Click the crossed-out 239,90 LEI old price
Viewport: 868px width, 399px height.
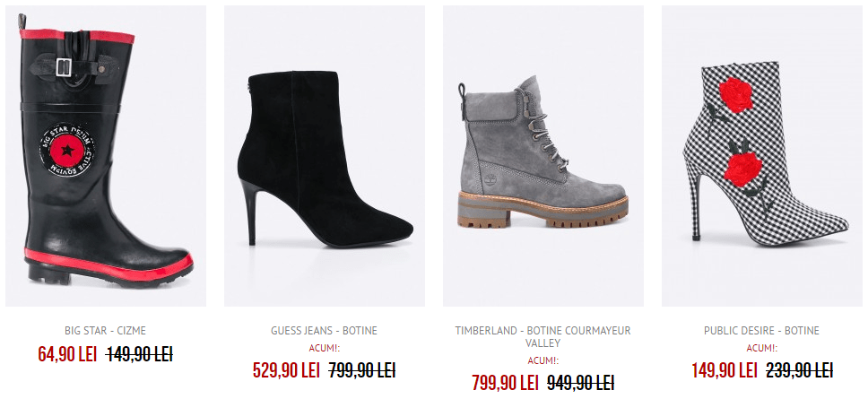click(x=799, y=370)
